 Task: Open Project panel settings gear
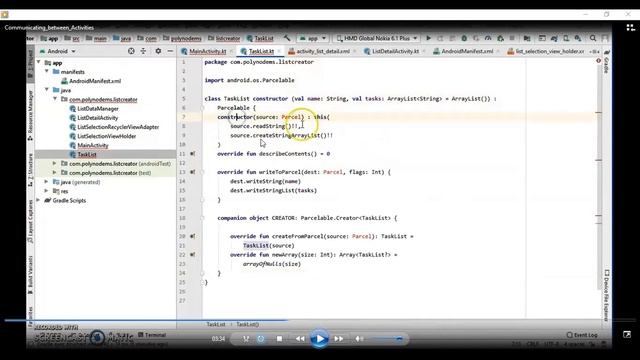click(158, 51)
